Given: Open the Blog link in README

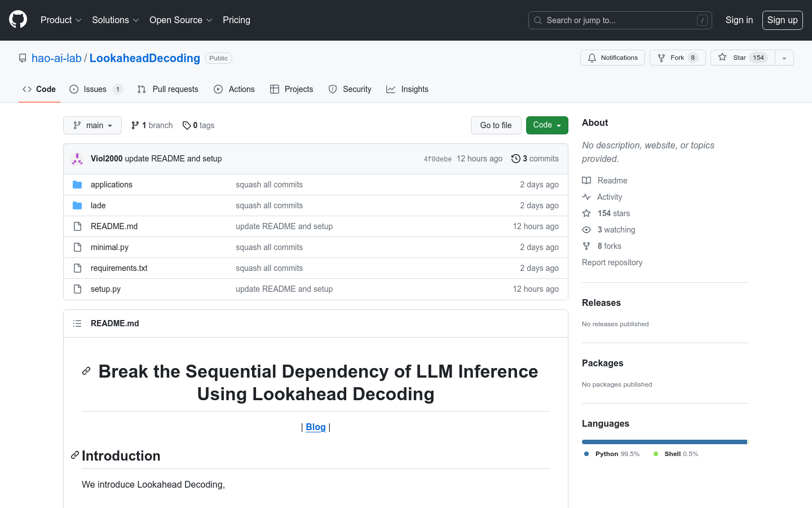Looking at the screenshot, I should [x=315, y=427].
